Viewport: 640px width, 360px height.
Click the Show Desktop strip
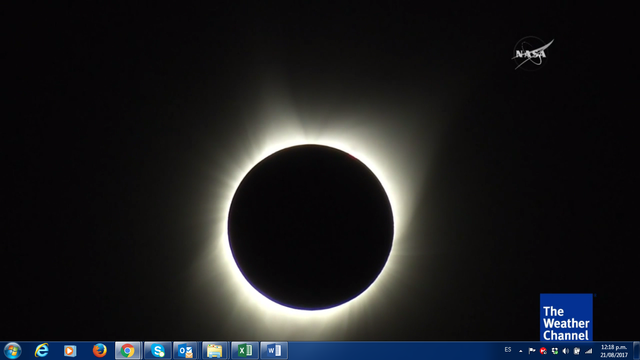click(636, 351)
